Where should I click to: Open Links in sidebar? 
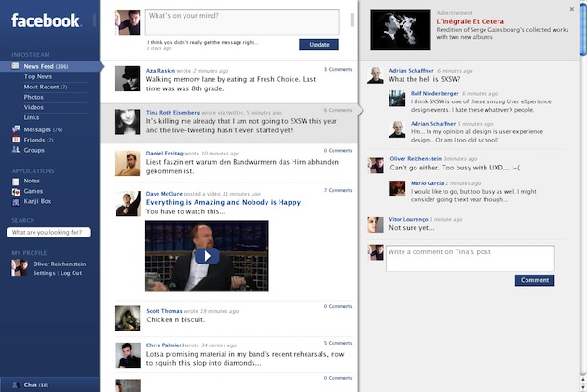pyautogui.click(x=32, y=117)
